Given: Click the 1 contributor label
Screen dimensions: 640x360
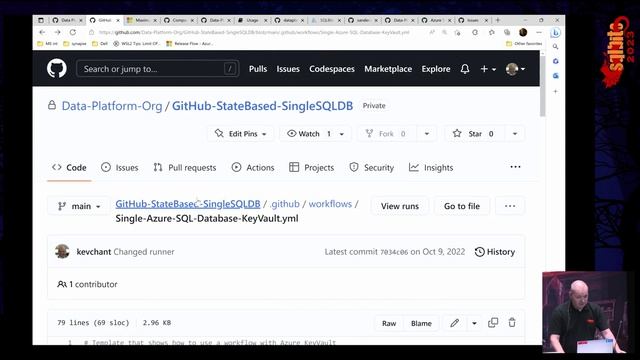Looking at the screenshot, I should click(87, 284).
